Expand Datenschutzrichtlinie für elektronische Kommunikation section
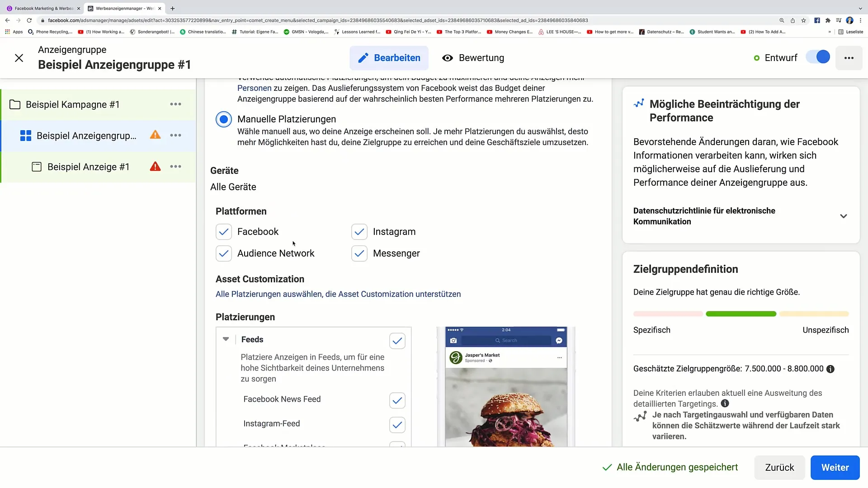868x488 pixels. pos(843,216)
